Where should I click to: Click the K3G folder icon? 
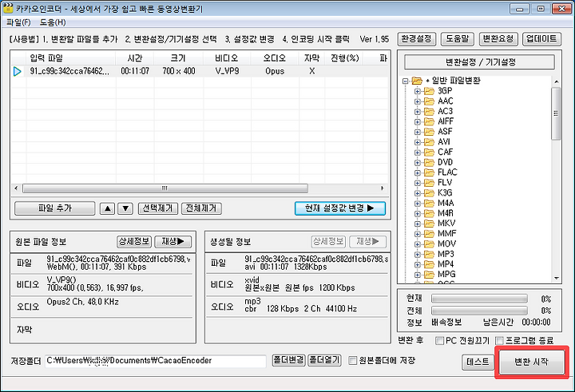click(x=429, y=193)
